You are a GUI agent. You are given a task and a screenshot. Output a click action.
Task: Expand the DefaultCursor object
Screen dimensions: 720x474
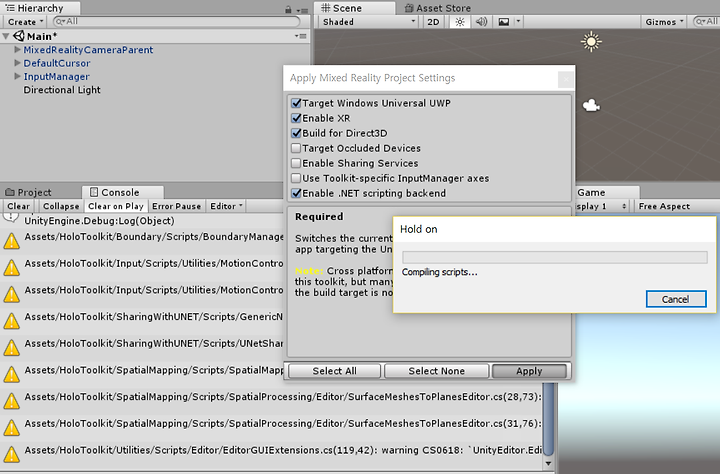pyautogui.click(x=17, y=62)
